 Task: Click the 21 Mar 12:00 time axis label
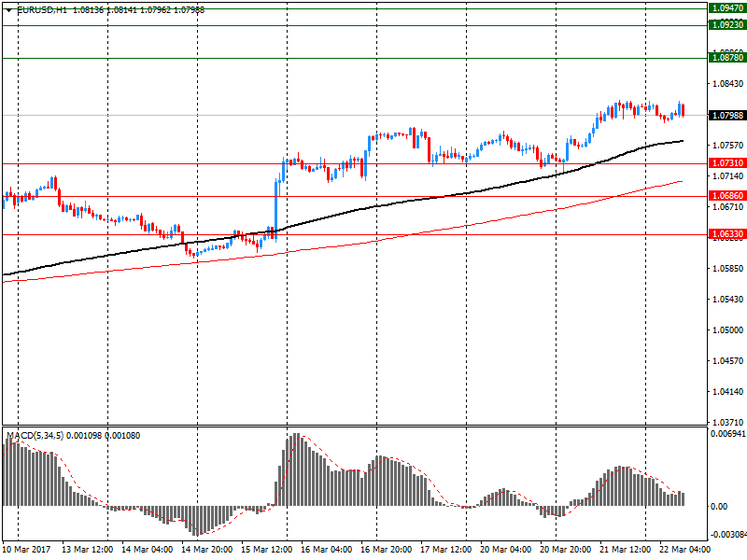[625, 550]
